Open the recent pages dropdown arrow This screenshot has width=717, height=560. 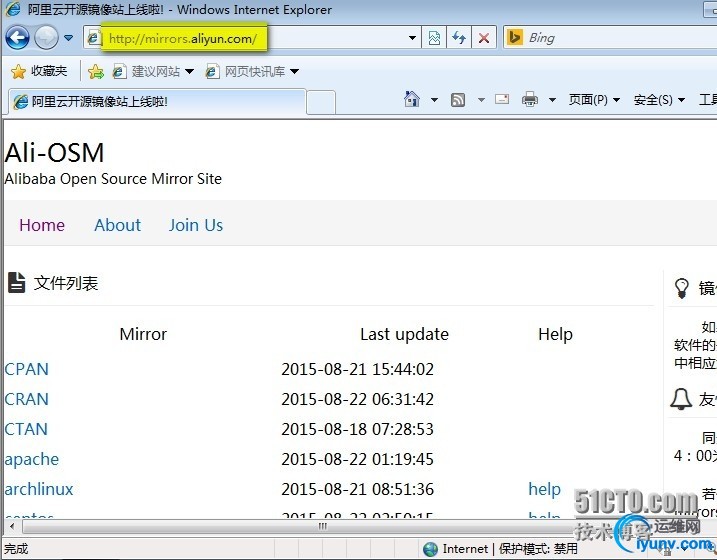[69, 38]
